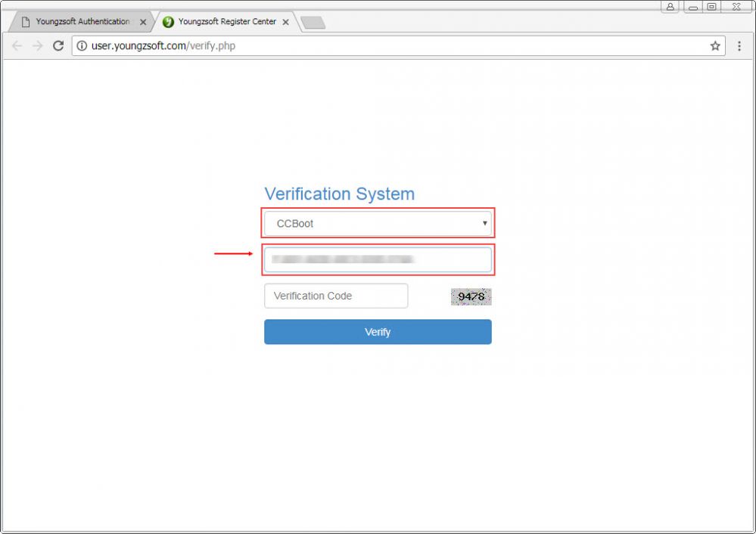Expand the CCBoot product dropdown
This screenshot has height=534, width=756.
[378, 223]
